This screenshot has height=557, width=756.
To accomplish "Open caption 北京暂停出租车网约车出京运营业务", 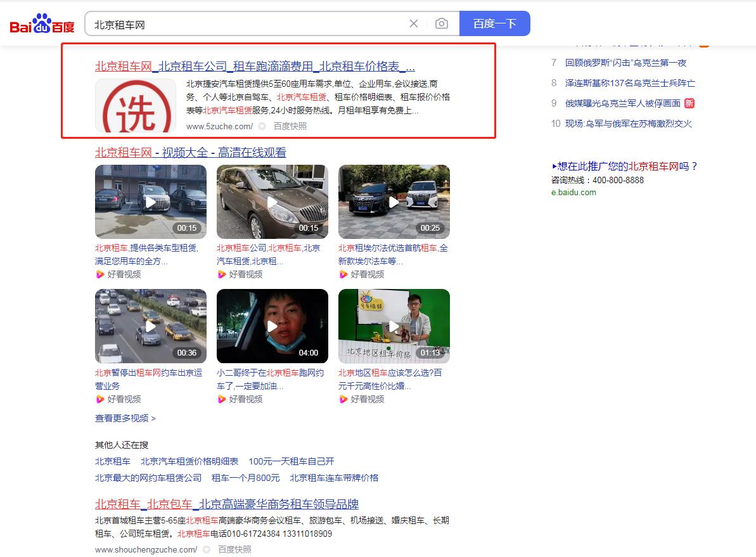I will (x=148, y=379).
